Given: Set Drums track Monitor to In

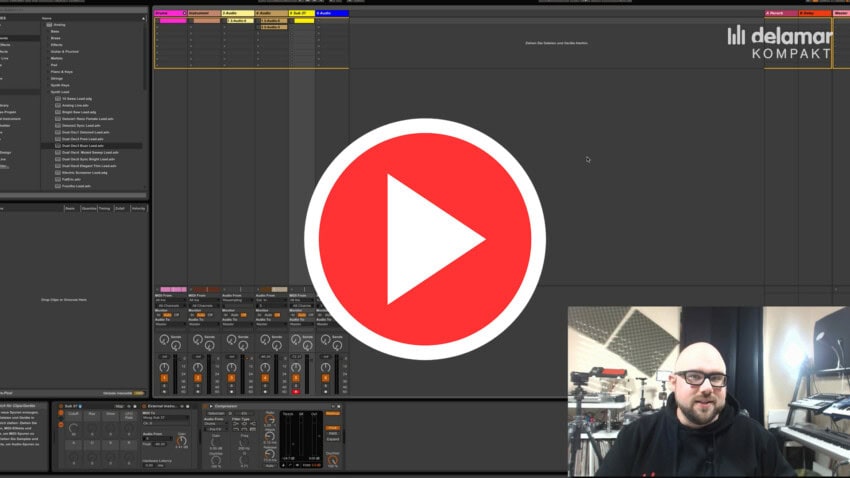Looking at the screenshot, I should 158,315.
